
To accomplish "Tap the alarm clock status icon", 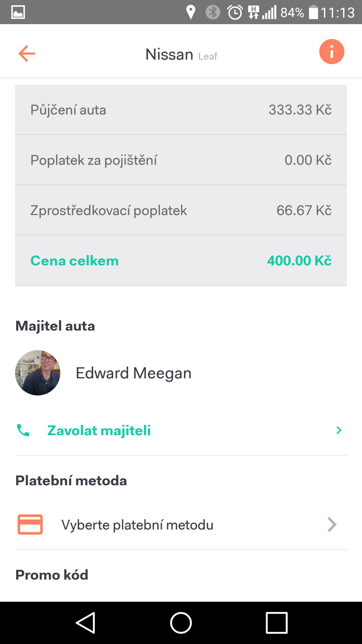I will tap(235, 12).
